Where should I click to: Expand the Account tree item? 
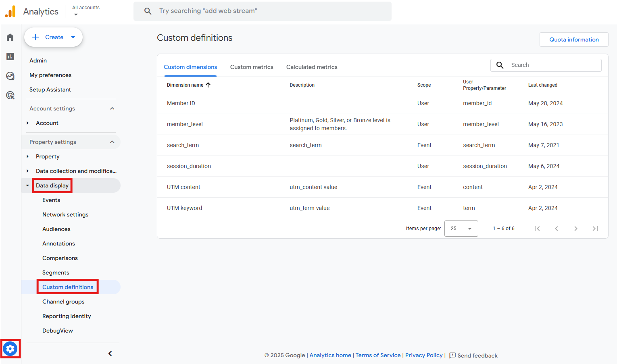coord(27,123)
